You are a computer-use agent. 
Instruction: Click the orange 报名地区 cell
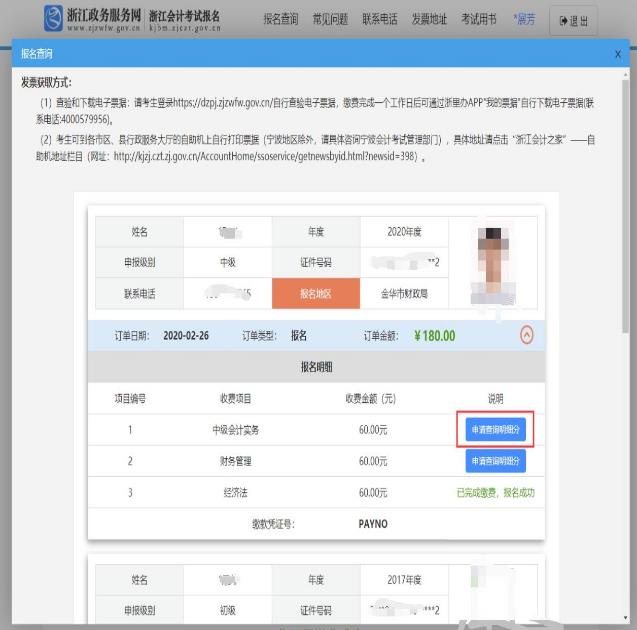coord(315,294)
